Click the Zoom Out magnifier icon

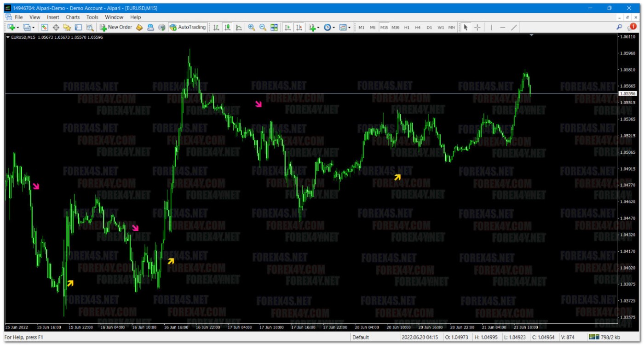[263, 28]
